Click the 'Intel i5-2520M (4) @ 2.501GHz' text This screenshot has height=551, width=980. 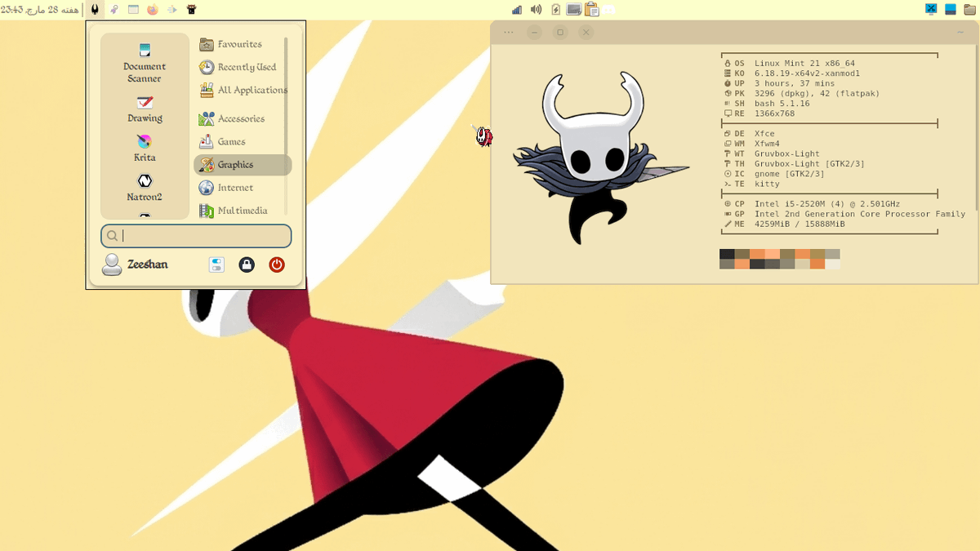(x=827, y=204)
